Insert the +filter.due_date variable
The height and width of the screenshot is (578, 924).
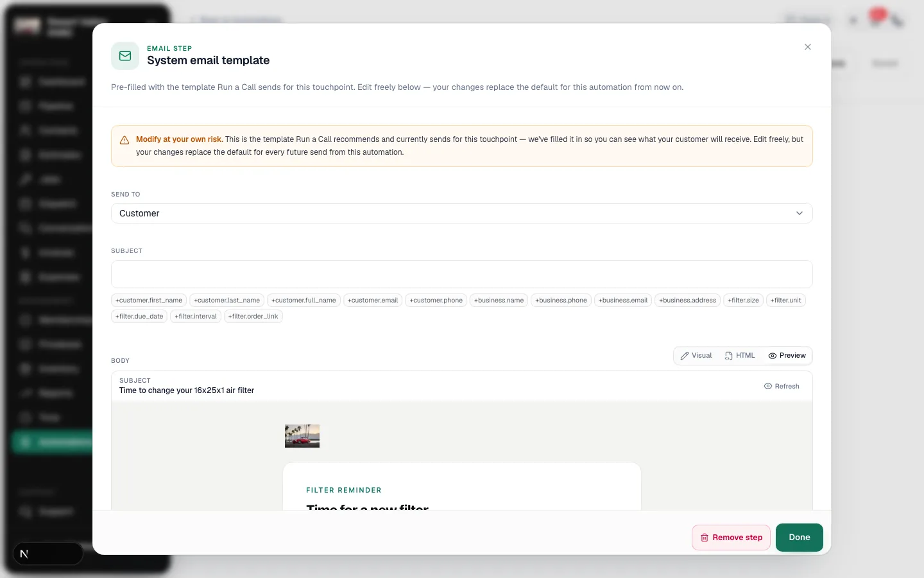tap(139, 316)
